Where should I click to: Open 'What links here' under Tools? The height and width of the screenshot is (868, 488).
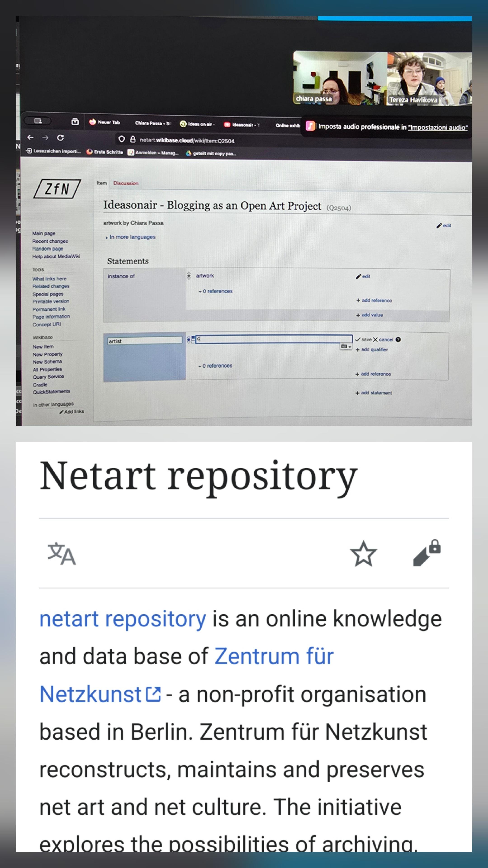tap(49, 279)
